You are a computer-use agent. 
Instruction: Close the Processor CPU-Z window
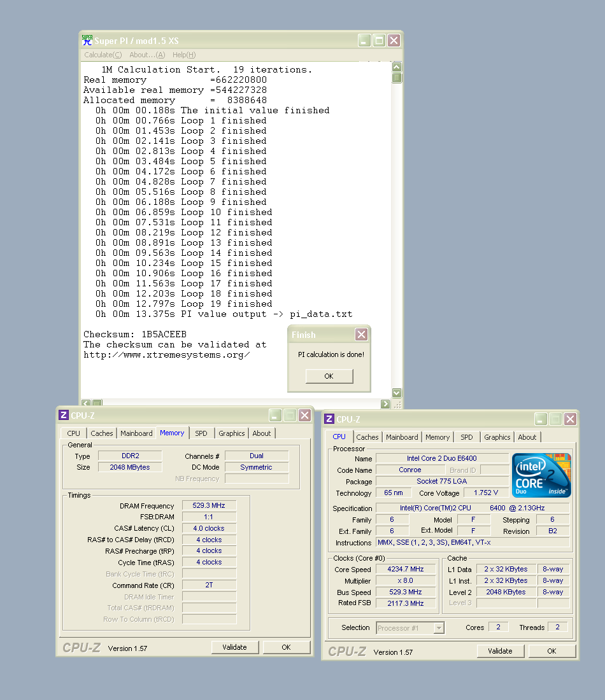570,419
